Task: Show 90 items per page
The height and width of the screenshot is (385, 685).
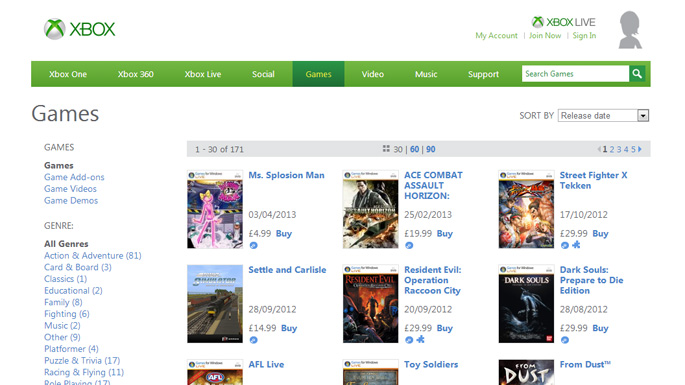Action: pos(431,149)
